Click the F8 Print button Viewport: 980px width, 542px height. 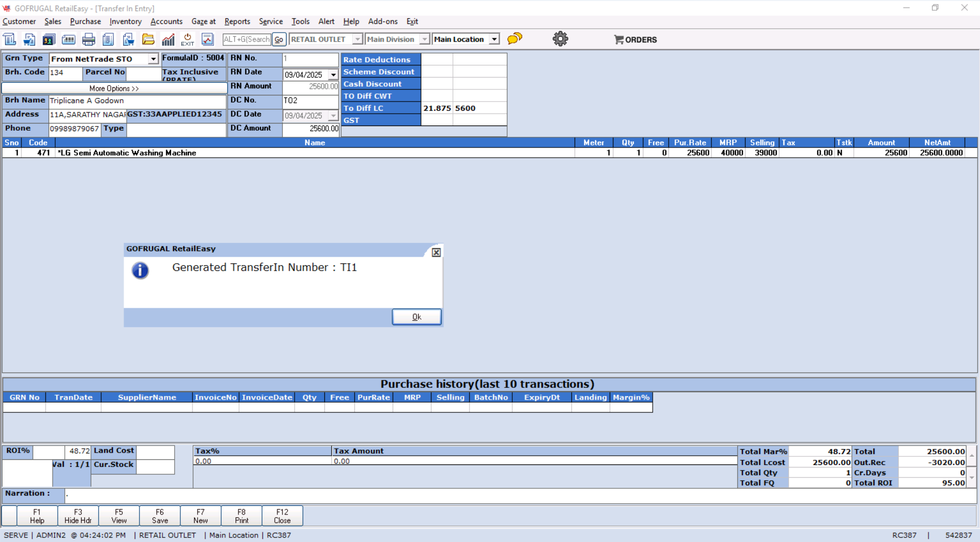pyautogui.click(x=242, y=516)
